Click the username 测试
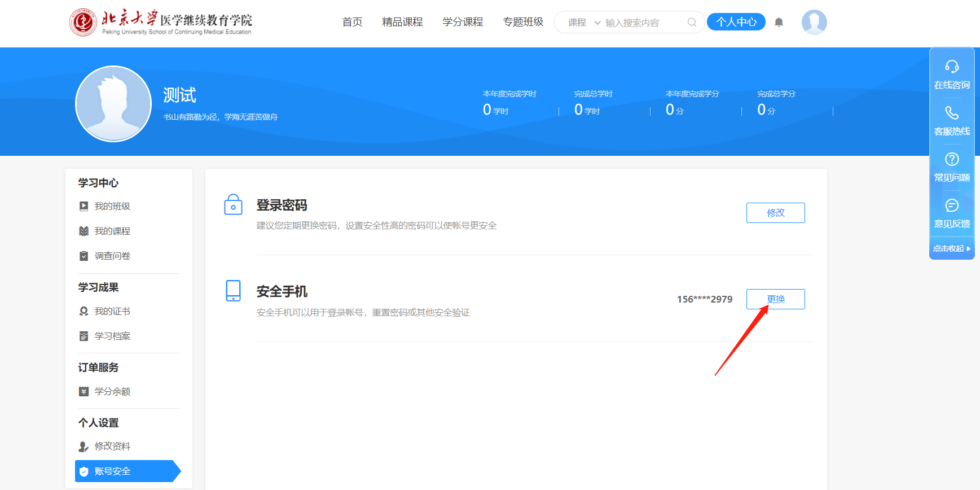Screen dimensions: 980x490 [179, 95]
